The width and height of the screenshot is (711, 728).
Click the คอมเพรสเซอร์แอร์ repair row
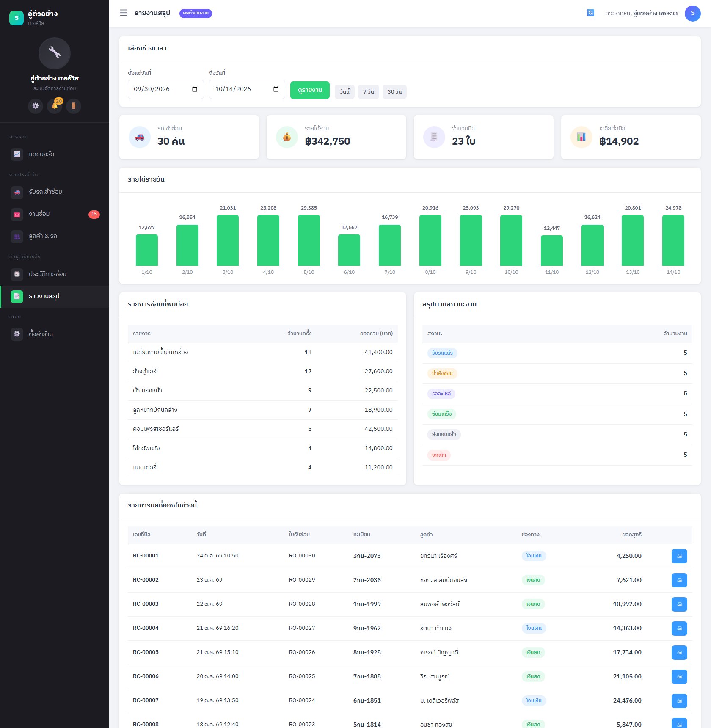coord(263,429)
